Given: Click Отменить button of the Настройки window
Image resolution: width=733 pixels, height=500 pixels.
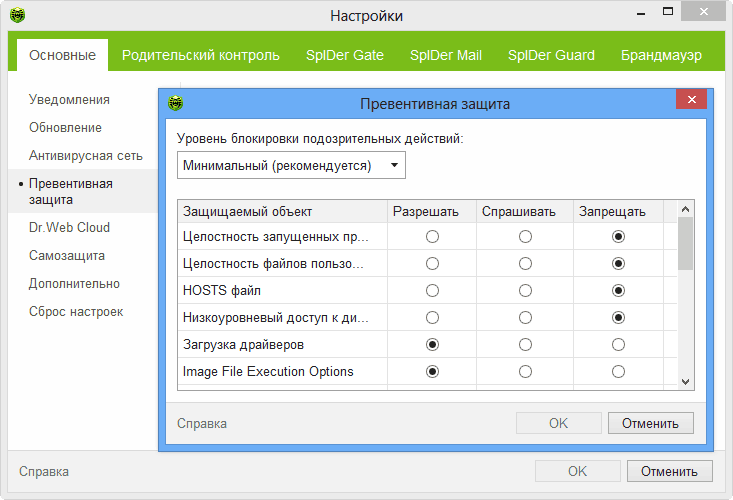Looking at the screenshot, I should pos(669,471).
